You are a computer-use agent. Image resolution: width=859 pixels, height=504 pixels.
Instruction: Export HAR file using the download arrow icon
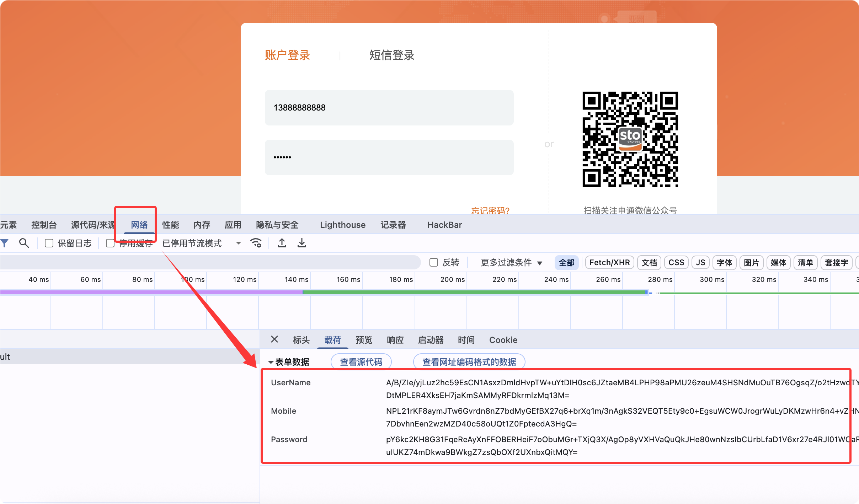[301, 243]
